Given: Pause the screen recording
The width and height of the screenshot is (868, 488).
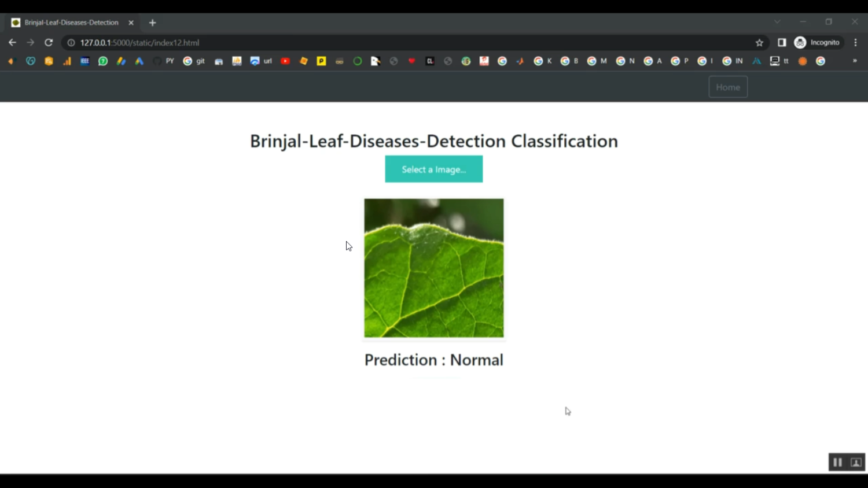Looking at the screenshot, I should 837,462.
